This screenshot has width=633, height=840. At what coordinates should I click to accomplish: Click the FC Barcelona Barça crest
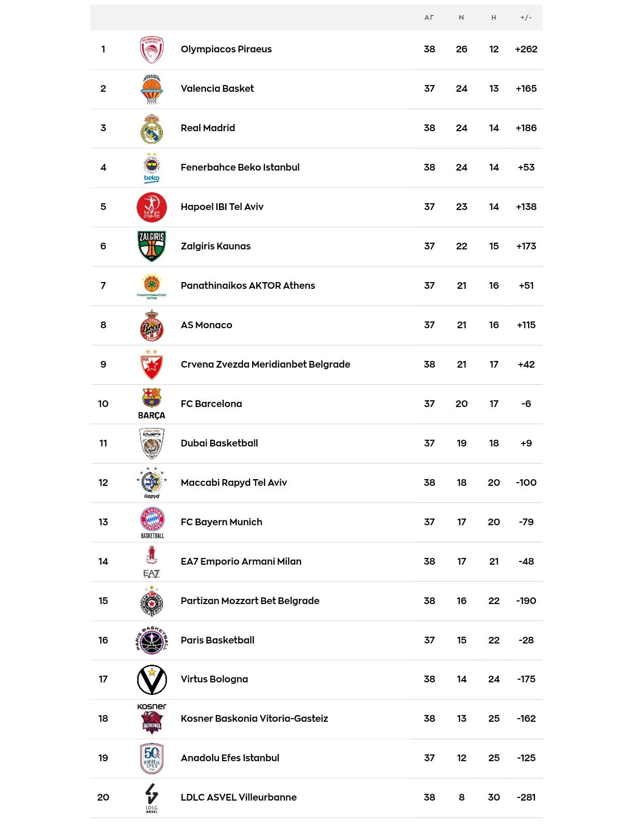click(x=152, y=404)
